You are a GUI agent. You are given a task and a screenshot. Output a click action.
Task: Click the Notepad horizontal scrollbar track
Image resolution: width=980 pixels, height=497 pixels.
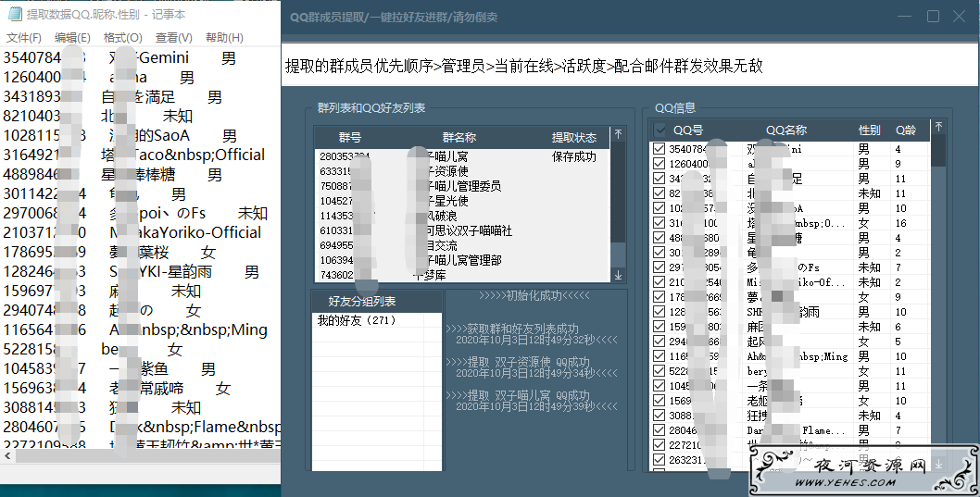147,456
